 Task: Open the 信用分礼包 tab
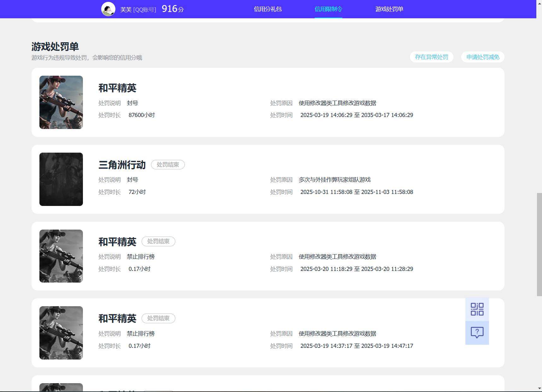pos(268,9)
